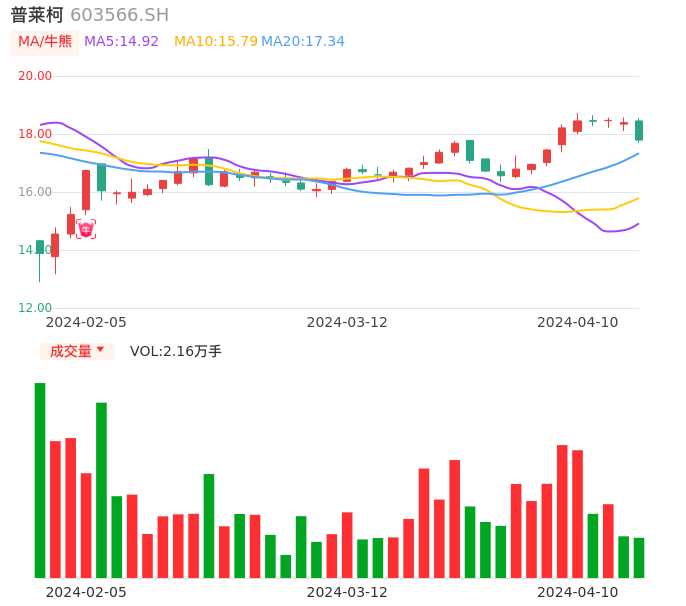The height and width of the screenshot is (606, 686).
Task: Click the last green candlestick at the right edge
Action: point(639,130)
